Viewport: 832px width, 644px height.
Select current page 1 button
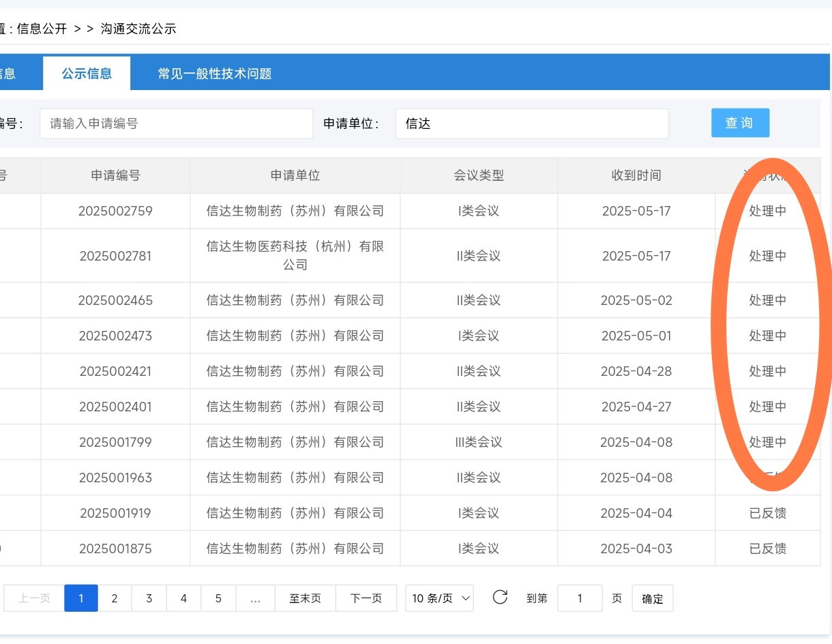coord(81,598)
